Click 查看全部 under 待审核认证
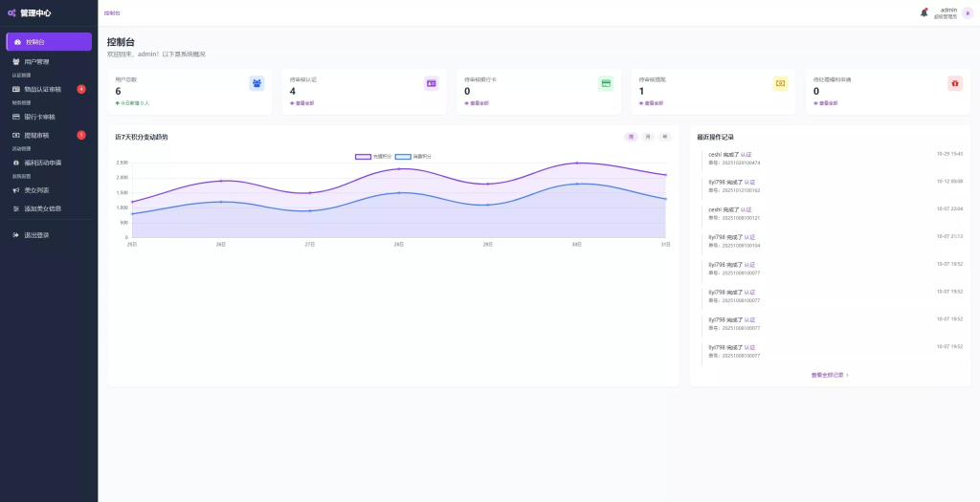The height and width of the screenshot is (502, 980). 303,103
